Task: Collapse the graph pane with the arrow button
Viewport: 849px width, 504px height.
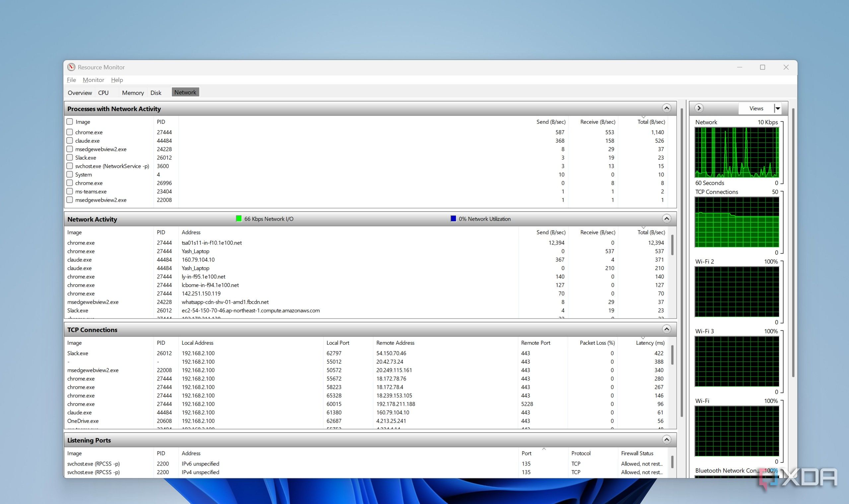Action: pos(699,108)
